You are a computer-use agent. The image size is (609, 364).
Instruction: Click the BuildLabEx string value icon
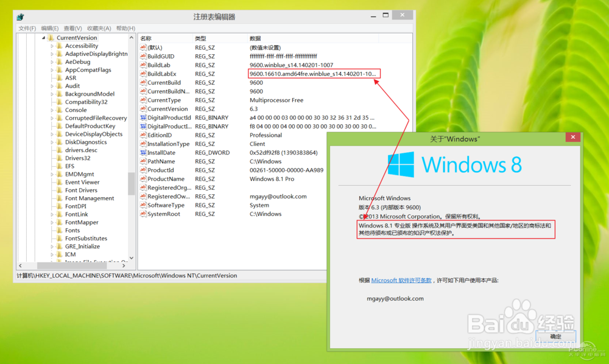coord(143,74)
